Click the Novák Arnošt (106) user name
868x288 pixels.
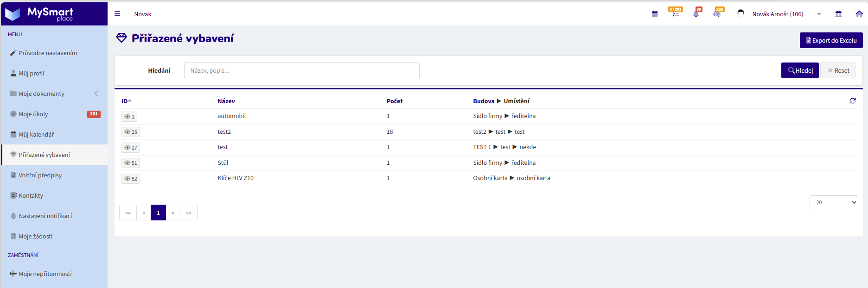pyautogui.click(x=778, y=14)
